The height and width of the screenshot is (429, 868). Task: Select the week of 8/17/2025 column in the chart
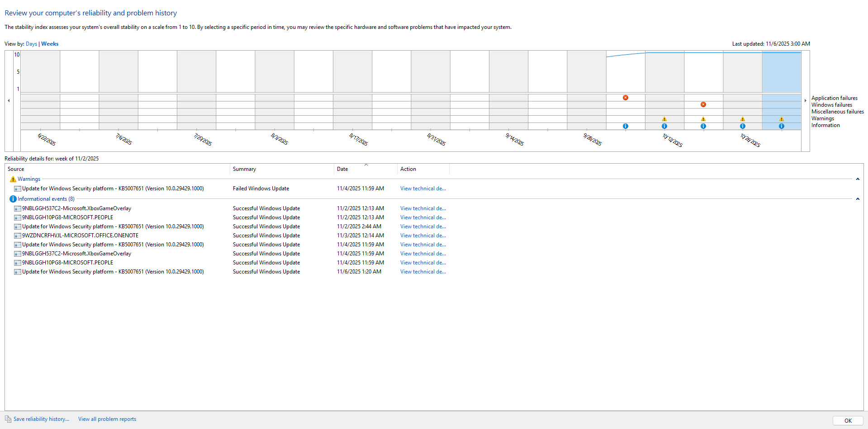pyautogui.click(x=353, y=90)
